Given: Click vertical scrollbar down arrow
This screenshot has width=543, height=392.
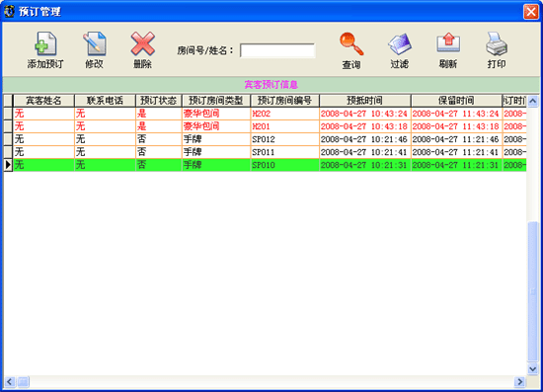Looking at the screenshot, I should pyautogui.click(x=533, y=369).
